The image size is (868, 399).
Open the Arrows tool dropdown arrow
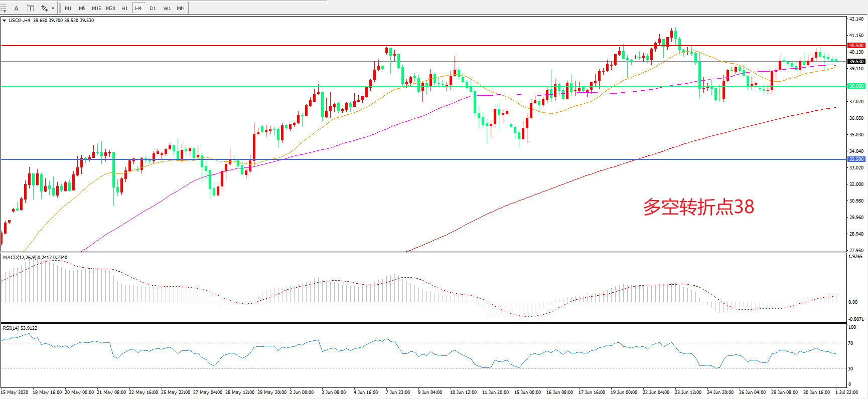53,8
